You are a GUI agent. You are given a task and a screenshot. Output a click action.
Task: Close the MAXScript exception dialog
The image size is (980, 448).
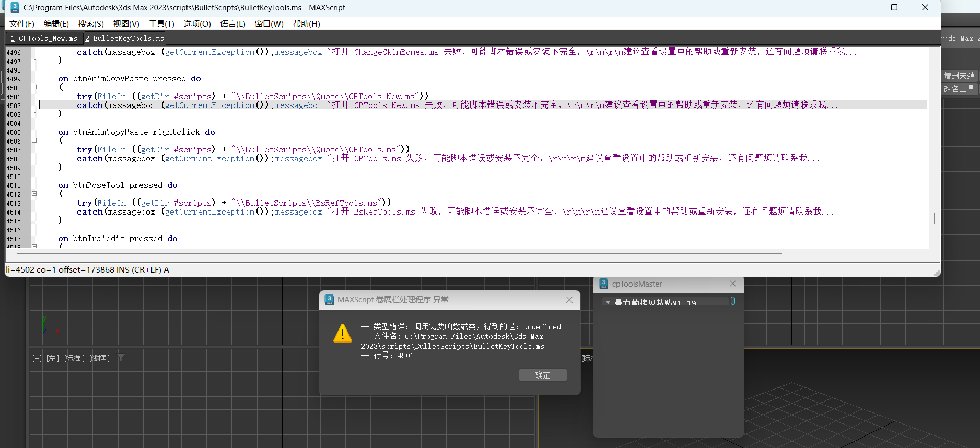569,300
